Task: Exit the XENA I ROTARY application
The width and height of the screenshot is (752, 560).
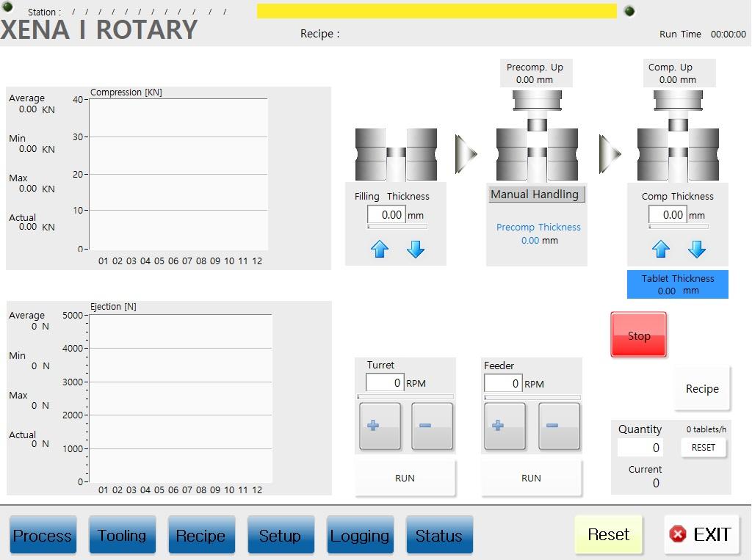Action: coord(701,534)
